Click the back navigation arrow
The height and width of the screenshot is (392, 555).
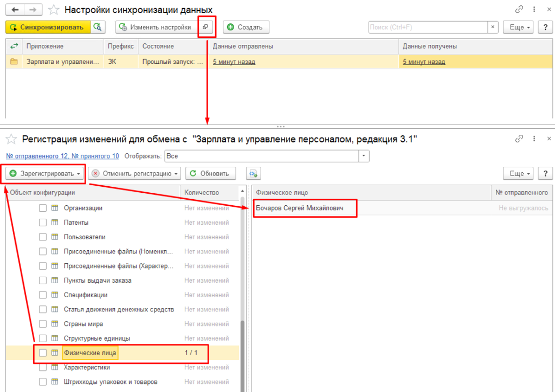(x=16, y=10)
